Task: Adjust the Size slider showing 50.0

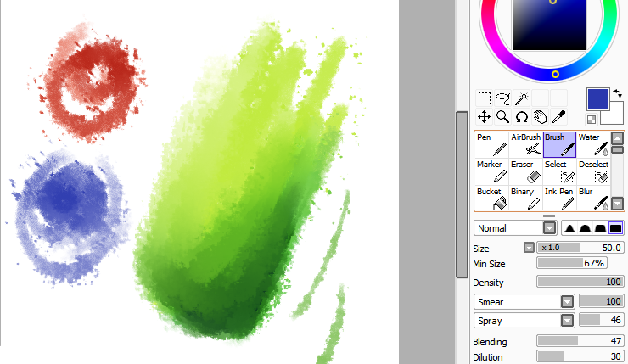Action: pyautogui.click(x=580, y=248)
